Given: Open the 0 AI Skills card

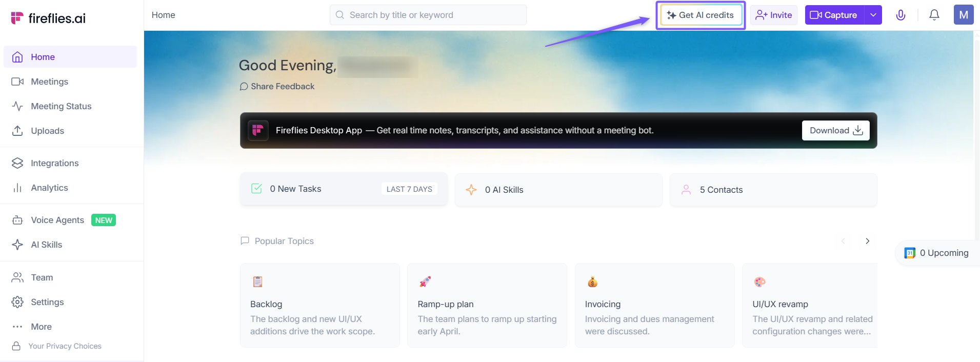Looking at the screenshot, I should click(558, 190).
